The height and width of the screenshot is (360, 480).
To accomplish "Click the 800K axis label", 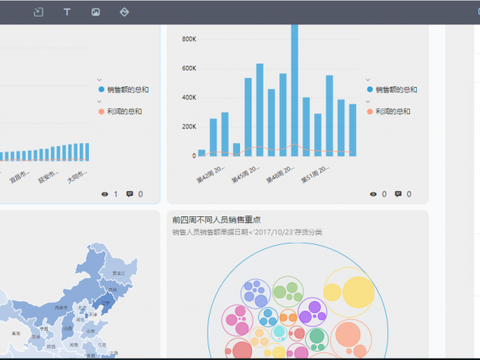I will click(x=189, y=39).
